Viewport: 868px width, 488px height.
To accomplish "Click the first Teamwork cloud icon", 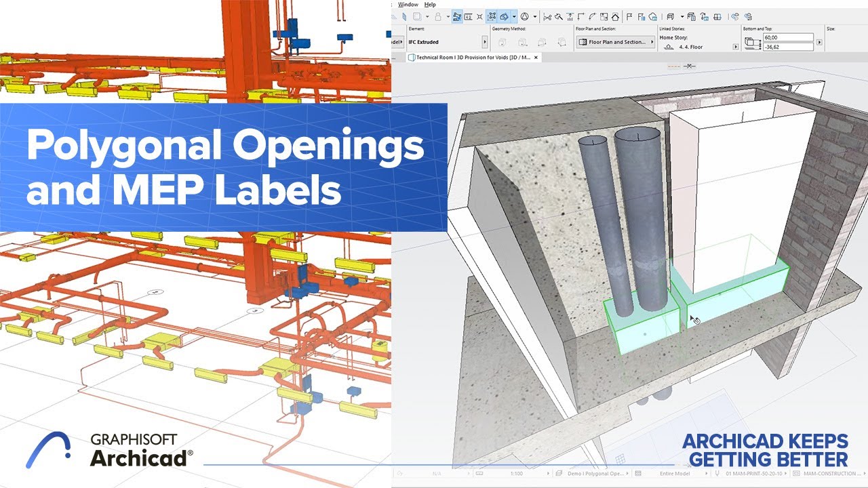I will [x=735, y=16].
